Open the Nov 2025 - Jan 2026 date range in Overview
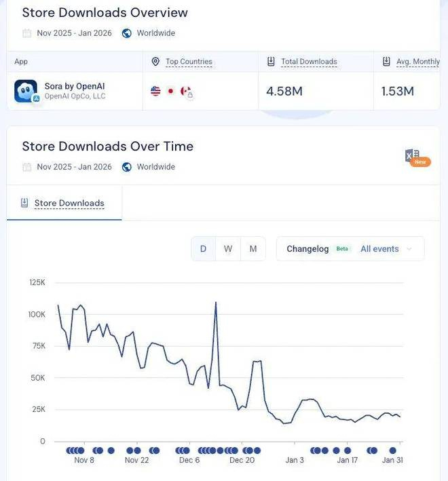 74,33
